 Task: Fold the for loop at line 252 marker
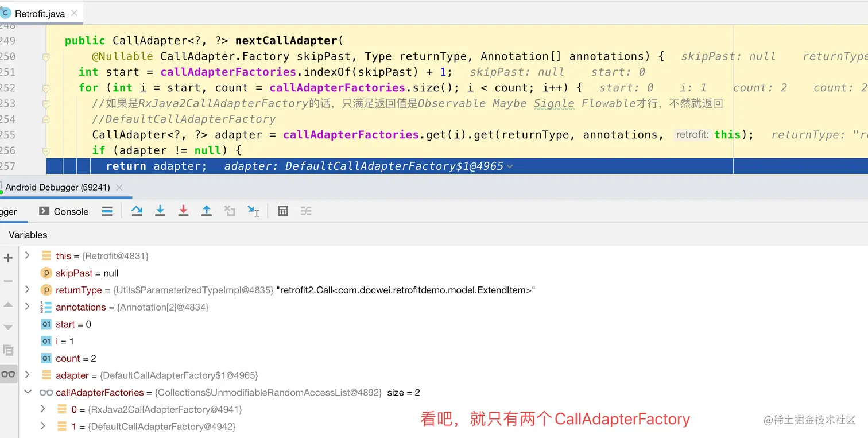point(46,88)
